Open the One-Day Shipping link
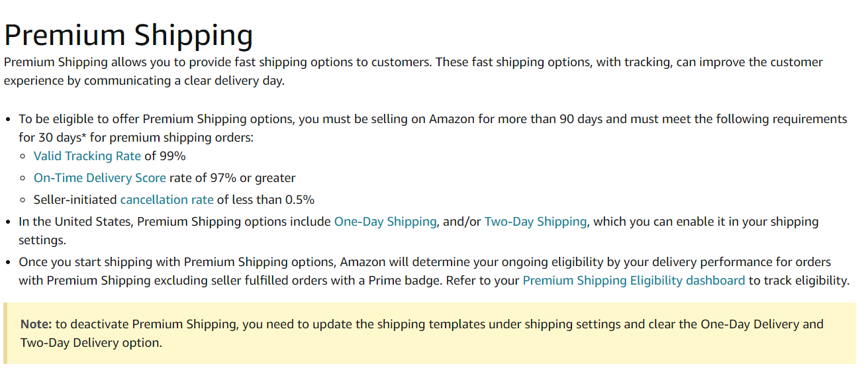The height and width of the screenshot is (372, 868). [385, 222]
